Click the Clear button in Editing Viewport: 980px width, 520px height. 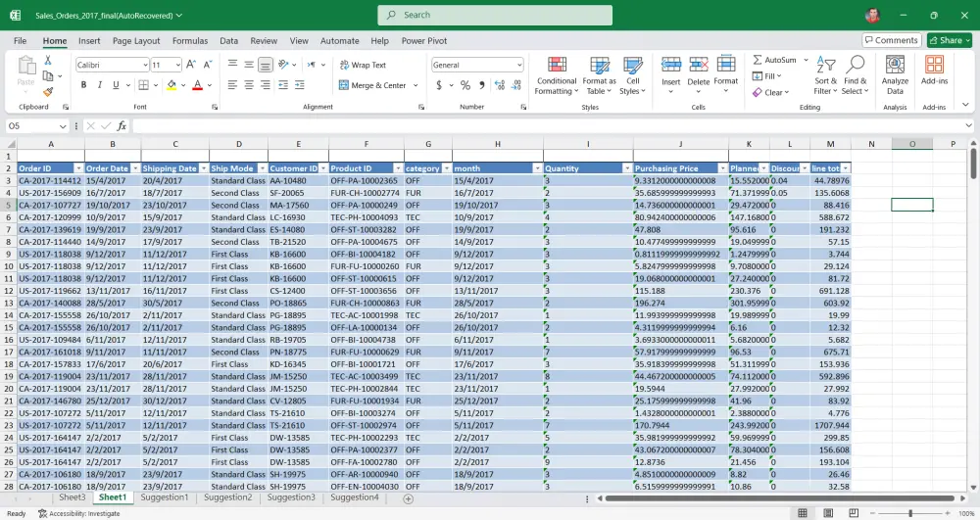[770, 92]
